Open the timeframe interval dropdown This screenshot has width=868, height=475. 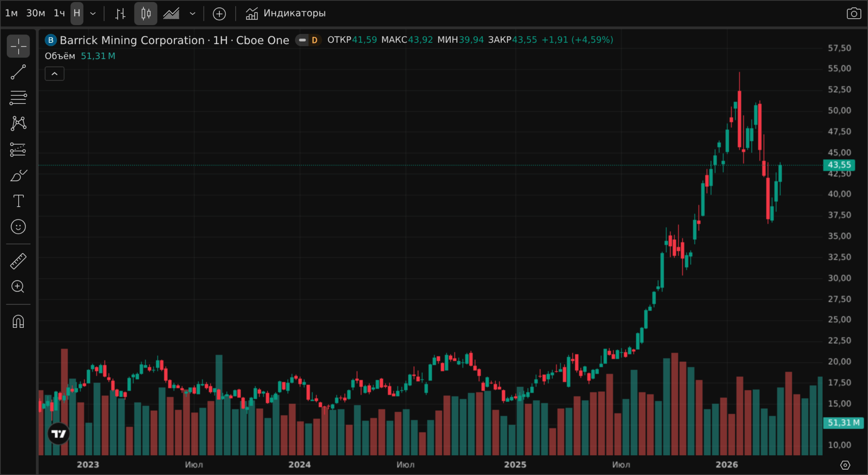coord(93,14)
